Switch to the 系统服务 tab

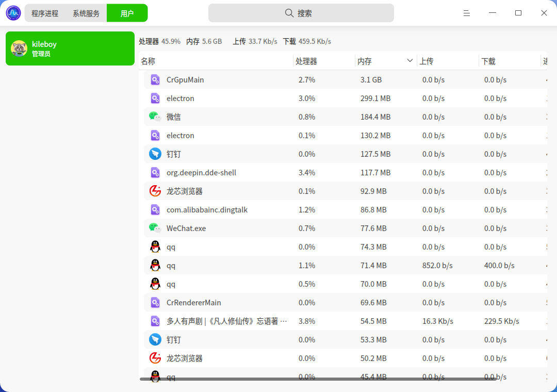(x=86, y=13)
